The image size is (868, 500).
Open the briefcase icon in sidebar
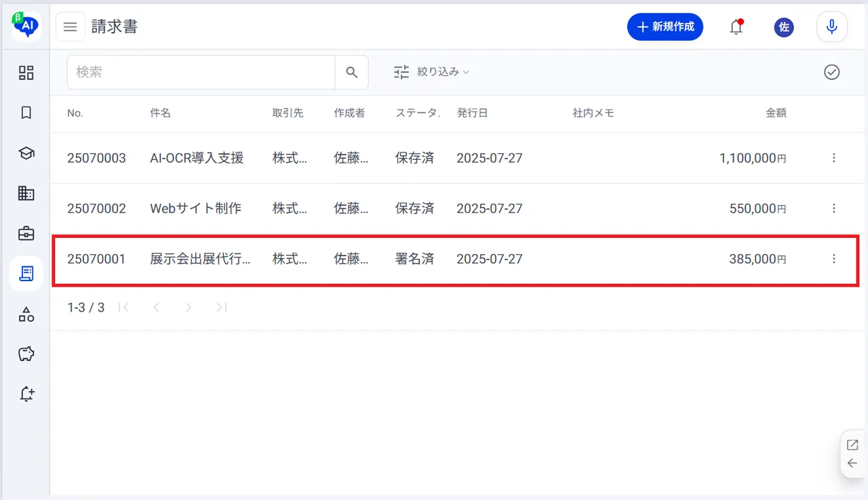tap(26, 234)
